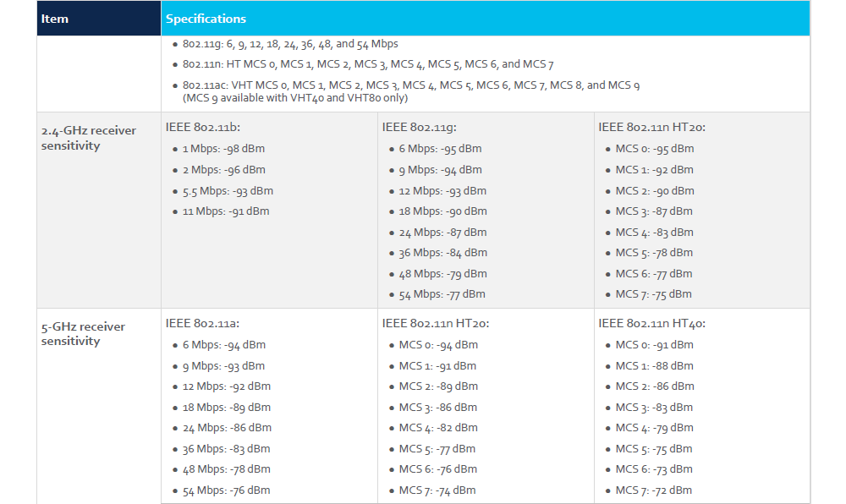Click the Item column header
The height and width of the screenshot is (504, 846).
pos(55,19)
